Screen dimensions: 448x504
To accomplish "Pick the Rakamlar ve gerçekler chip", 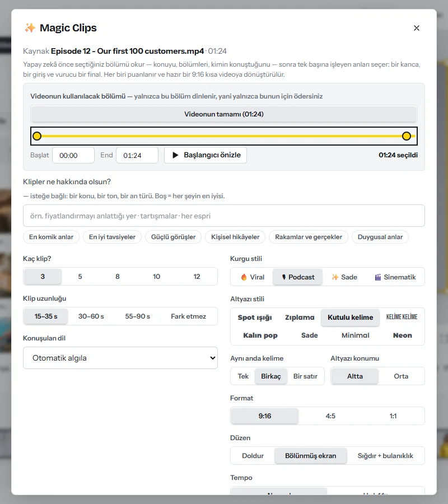I will coord(309,237).
